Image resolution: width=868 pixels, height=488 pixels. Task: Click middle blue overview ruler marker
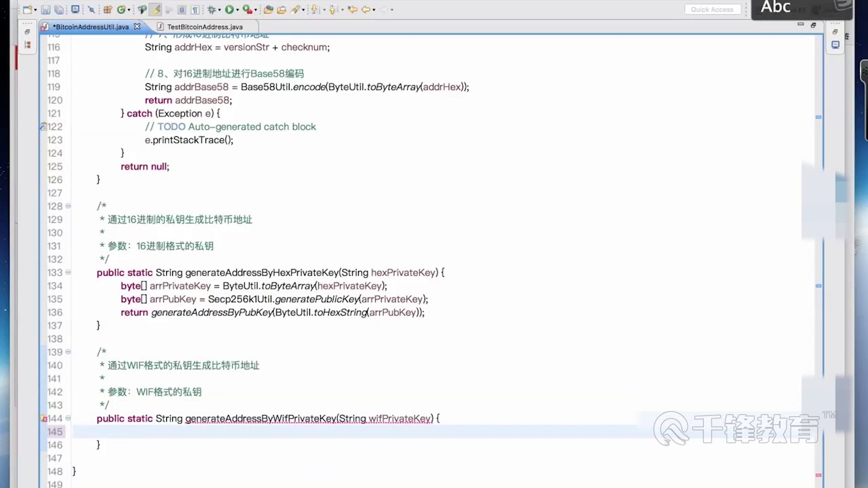818,286
